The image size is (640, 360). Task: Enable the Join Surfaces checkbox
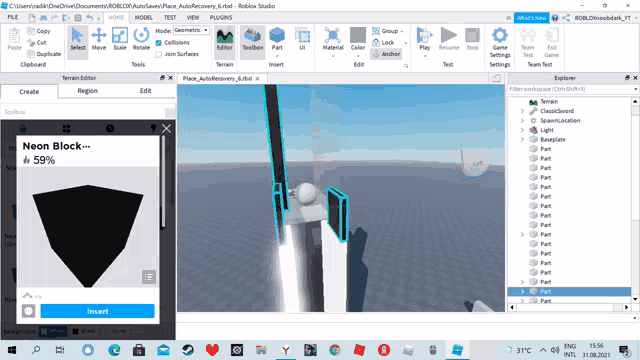pyautogui.click(x=159, y=54)
